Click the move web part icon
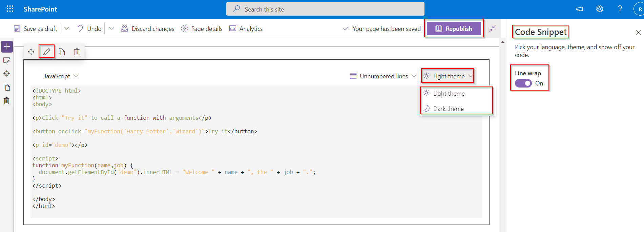 [x=31, y=52]
